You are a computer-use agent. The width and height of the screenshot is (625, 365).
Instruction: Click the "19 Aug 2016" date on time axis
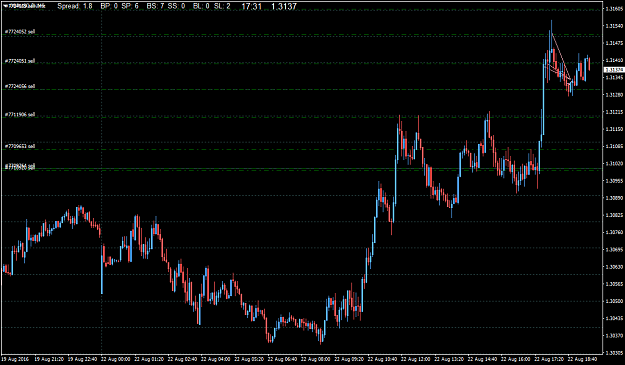(15, 359)
